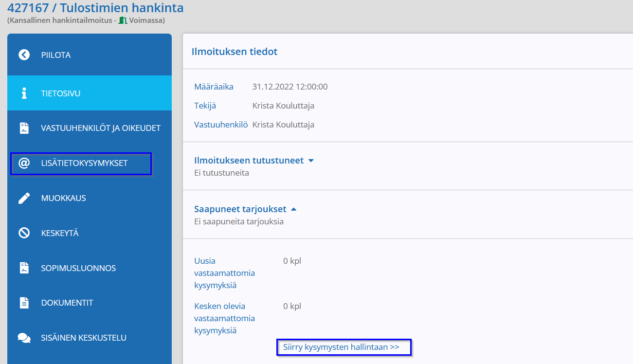633x364 pixels.
Task: Click the chat bubbles icon for Sisäinen keskustelu
Action: click(x=24, y=338)
